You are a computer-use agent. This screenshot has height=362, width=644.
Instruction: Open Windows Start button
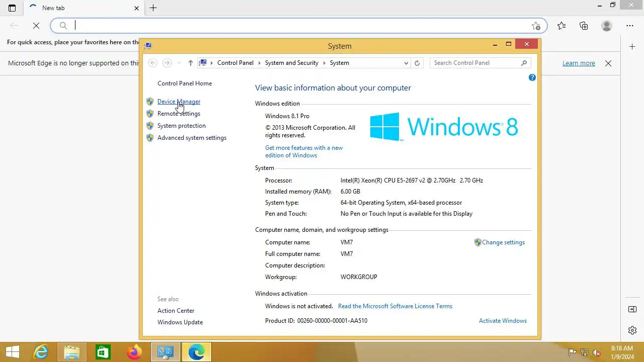click(x=12, y=352)
